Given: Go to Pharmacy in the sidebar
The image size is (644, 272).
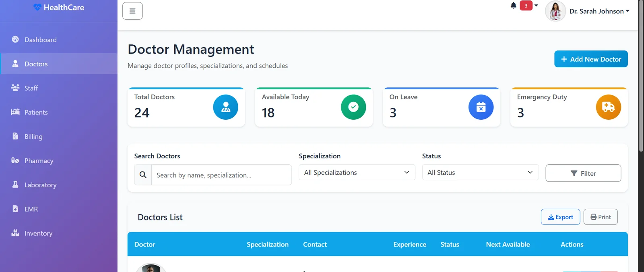Looking at the screenshot, I should pos(39,161).
